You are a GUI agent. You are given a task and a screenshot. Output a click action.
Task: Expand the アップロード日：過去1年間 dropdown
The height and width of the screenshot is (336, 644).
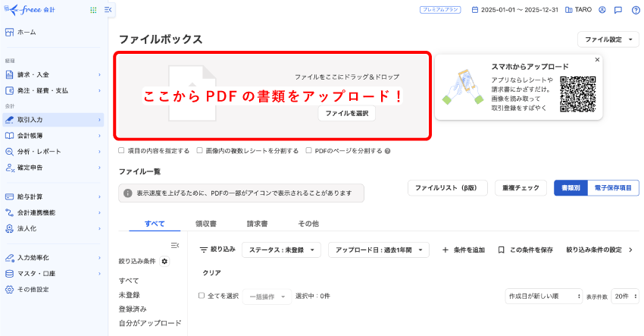(382, 250)
